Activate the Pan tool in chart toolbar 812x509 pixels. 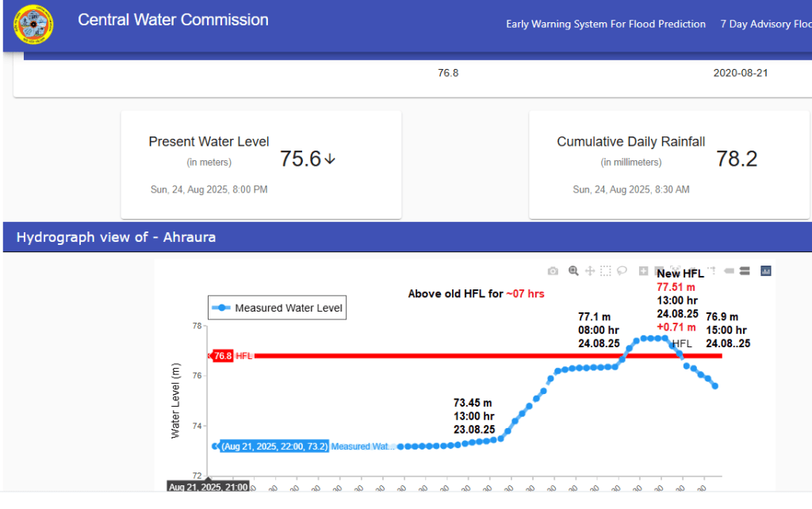(590, 271)
